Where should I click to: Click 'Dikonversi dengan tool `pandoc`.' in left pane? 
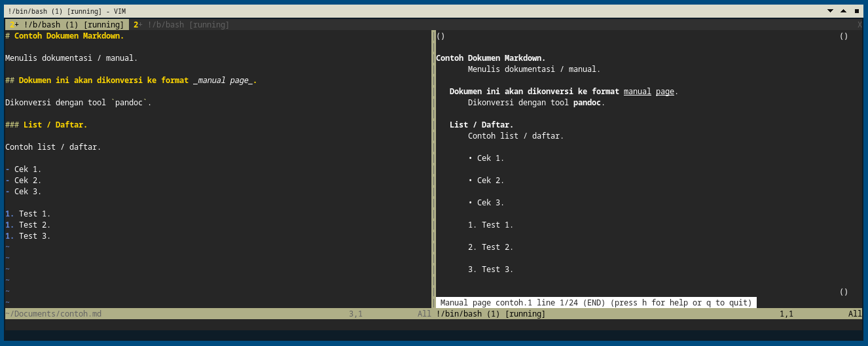(x=78, y=103)
